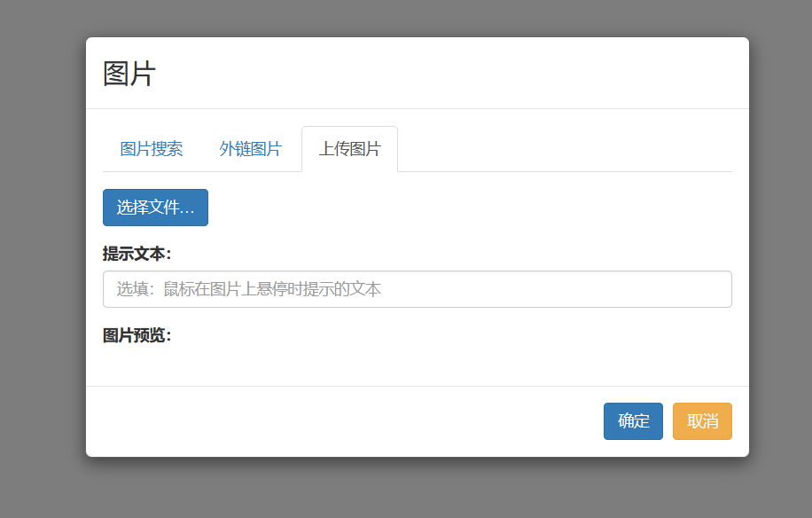812x518 pixels.
Task: Select the 上传图片 tab
Action: click(349, 149)
